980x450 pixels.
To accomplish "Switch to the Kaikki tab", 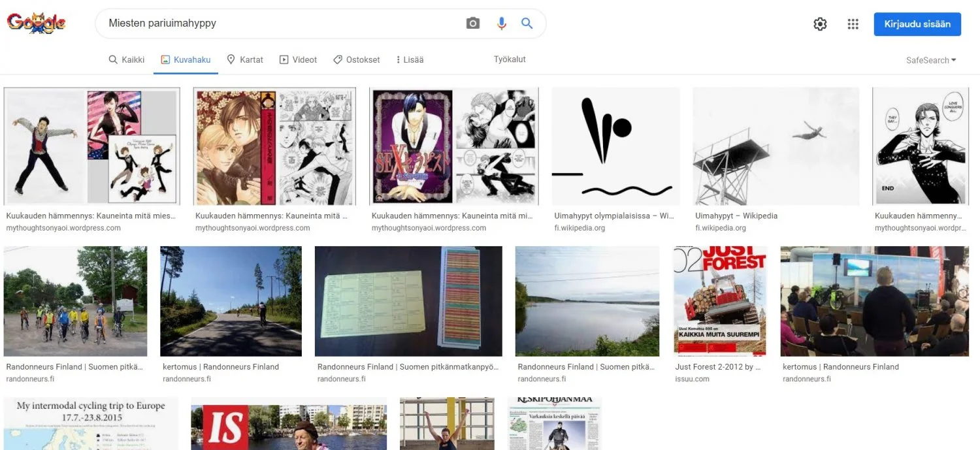I will pos(126,59).
